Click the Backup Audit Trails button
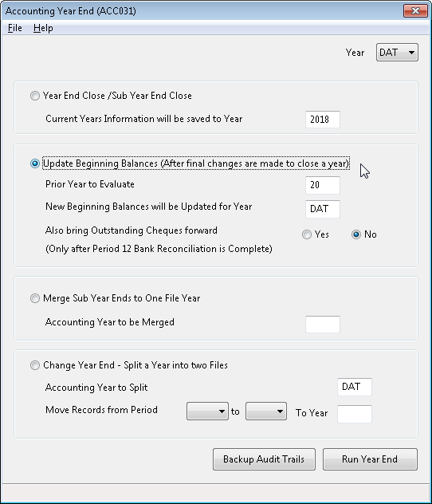The height and width of the screenshot is (504, 432). point(264,459)
